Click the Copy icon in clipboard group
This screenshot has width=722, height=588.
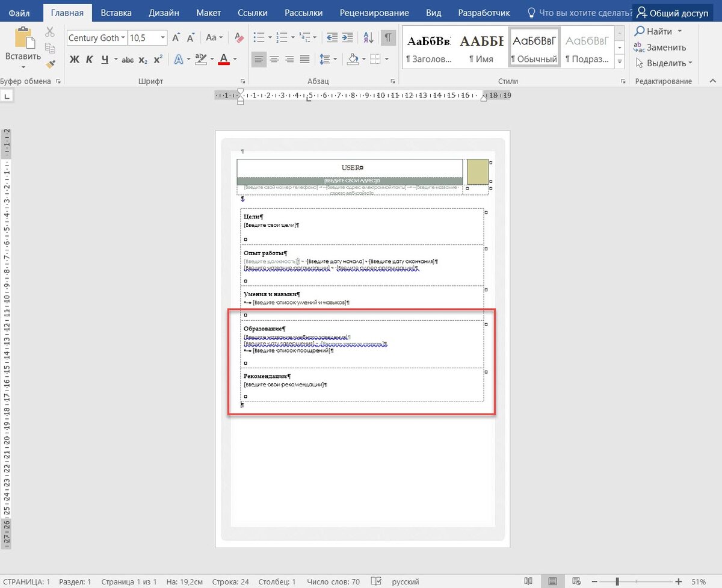coord(50,48)
